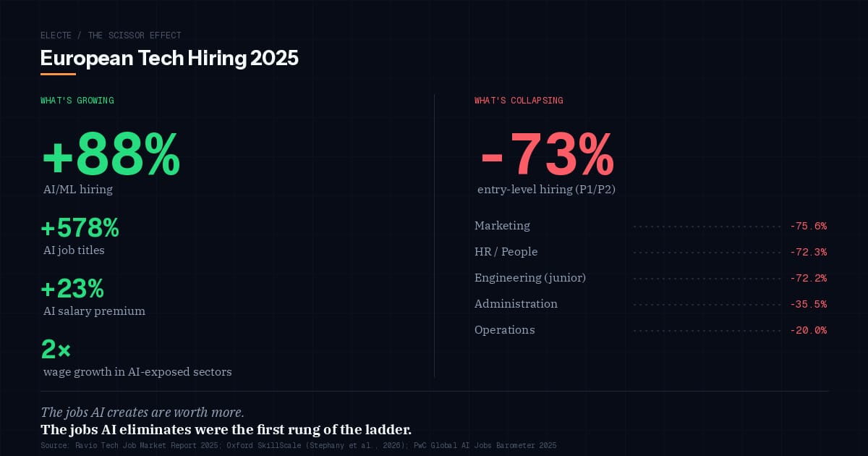Click the Marketing row label
The image size is (868, 456).
pos(502,226)
